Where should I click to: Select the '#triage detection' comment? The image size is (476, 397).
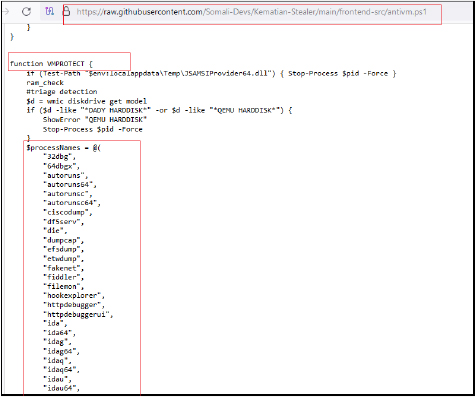62,92
